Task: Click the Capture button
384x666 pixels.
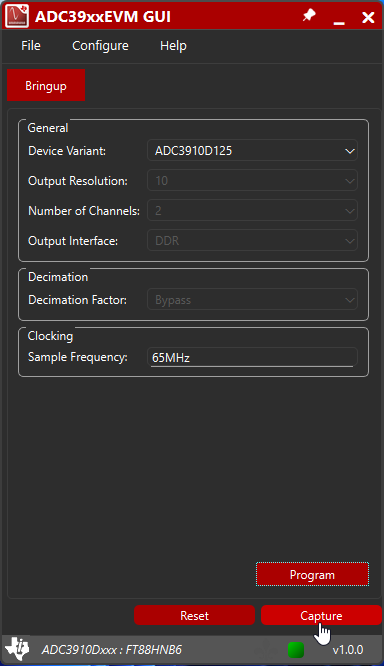Action: pyautogui.click(x=321, y=615)
